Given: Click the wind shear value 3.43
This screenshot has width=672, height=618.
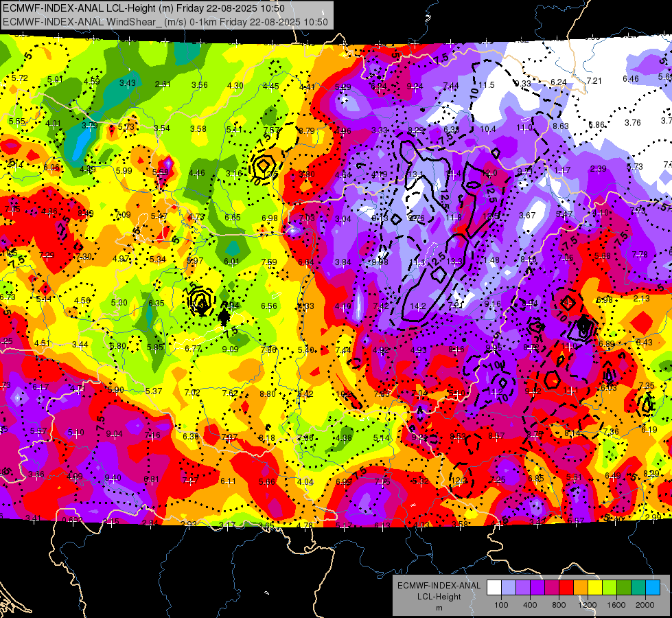Looking at the screenshot, I should [128, 83].
